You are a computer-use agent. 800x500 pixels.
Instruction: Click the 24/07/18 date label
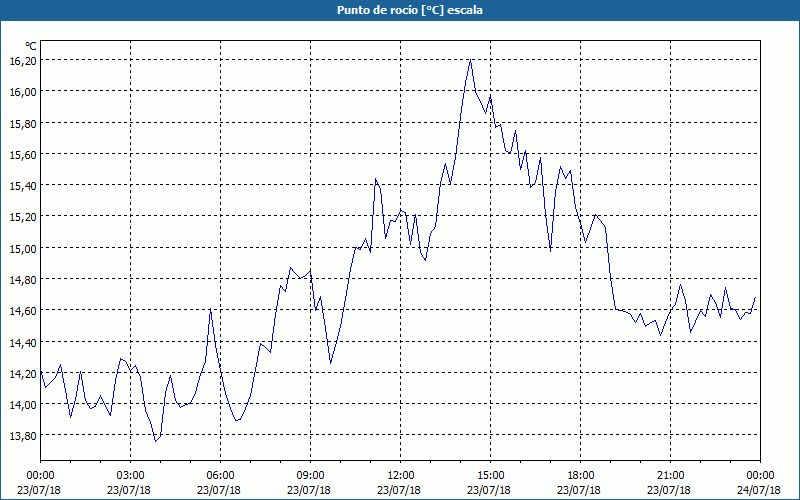coord(759,490)
